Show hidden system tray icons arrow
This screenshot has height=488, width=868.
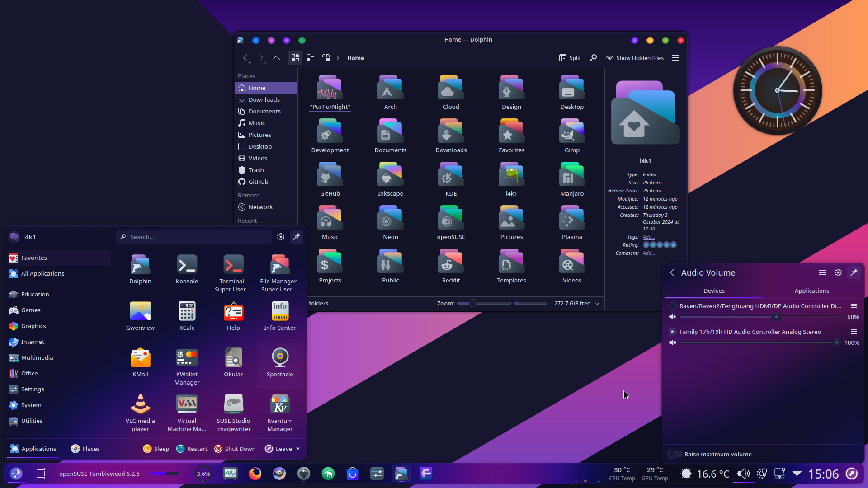tap(797, 474)
